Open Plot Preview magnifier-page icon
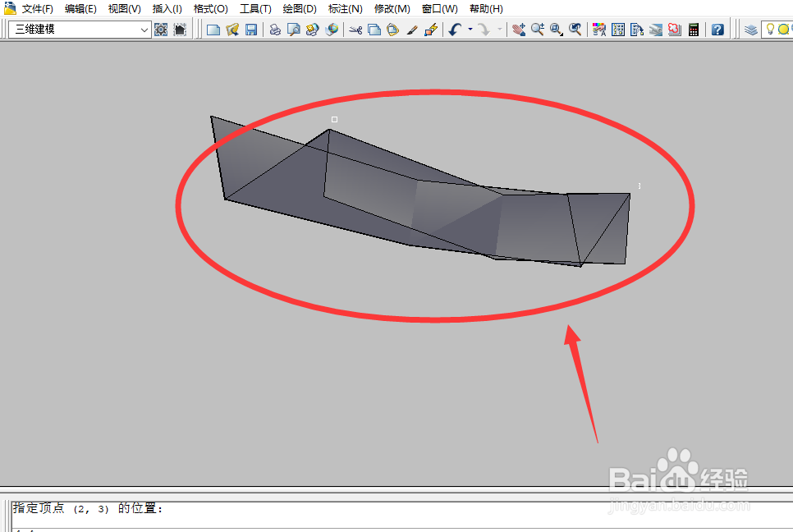This screenshot has height=532, width=793. coord(293,30)
